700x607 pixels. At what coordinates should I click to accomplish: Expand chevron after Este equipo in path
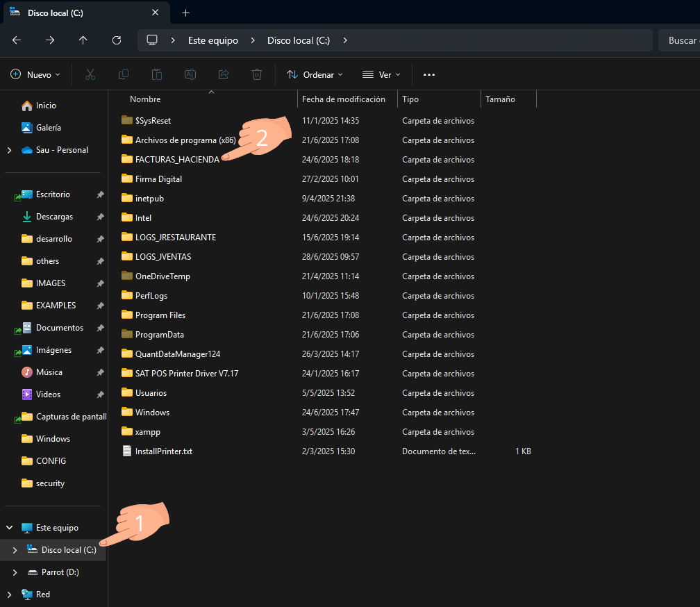tap(253, 40)
